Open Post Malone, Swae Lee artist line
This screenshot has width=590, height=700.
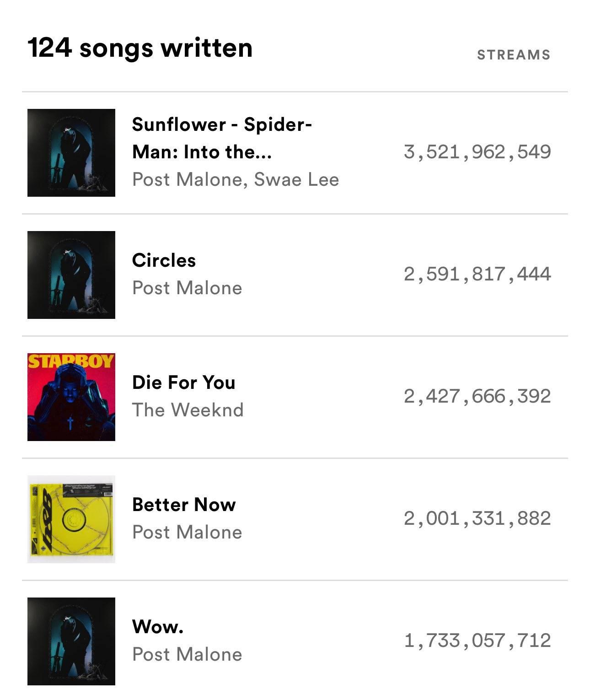click(x=236, y=180)
